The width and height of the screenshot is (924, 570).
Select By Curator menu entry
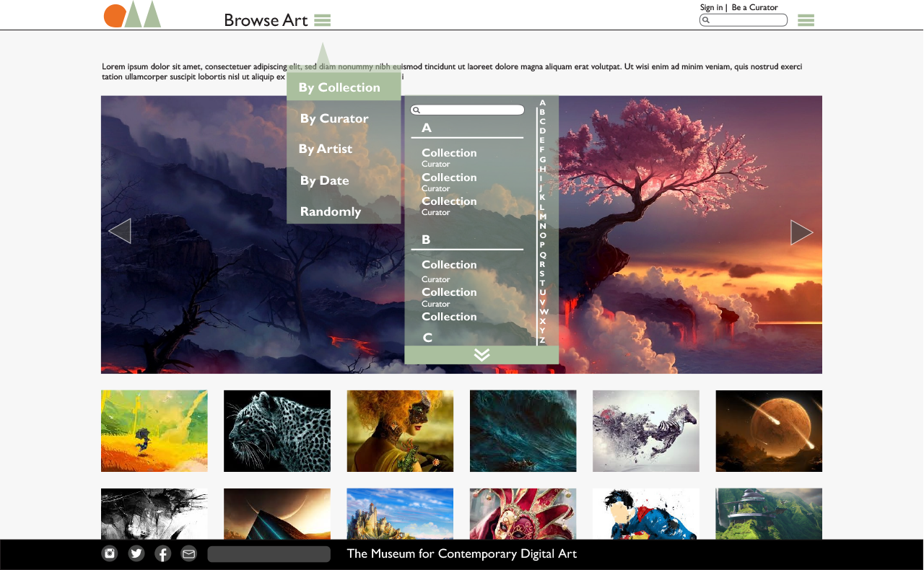pyautogui.click(x=334, y=118)
